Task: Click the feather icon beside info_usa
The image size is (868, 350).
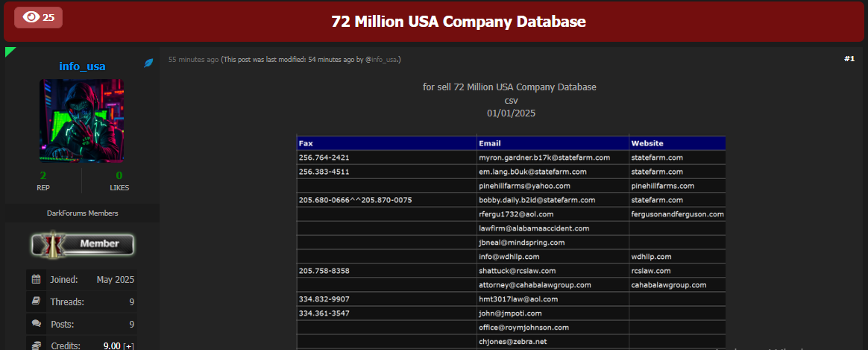Action: (148, 64)
